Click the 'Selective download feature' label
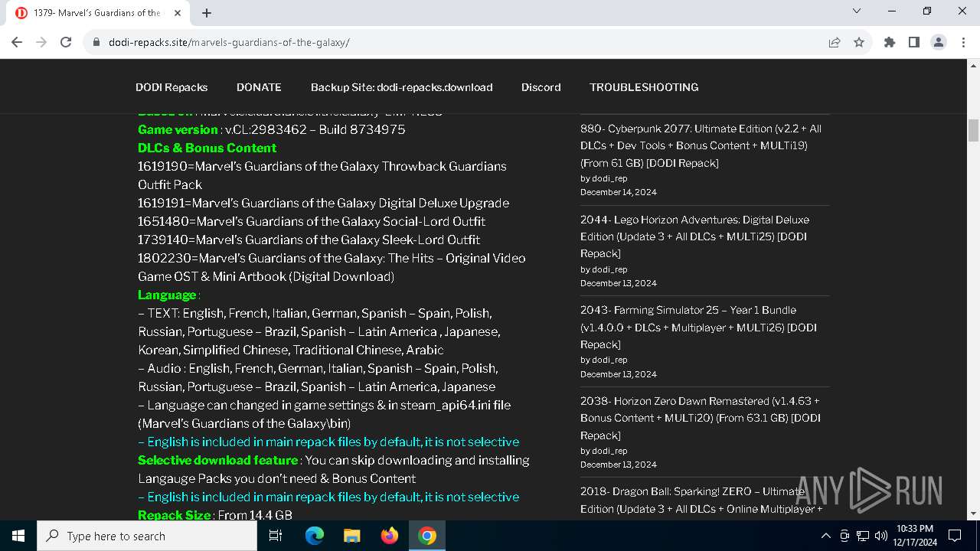 coord(218,460)
